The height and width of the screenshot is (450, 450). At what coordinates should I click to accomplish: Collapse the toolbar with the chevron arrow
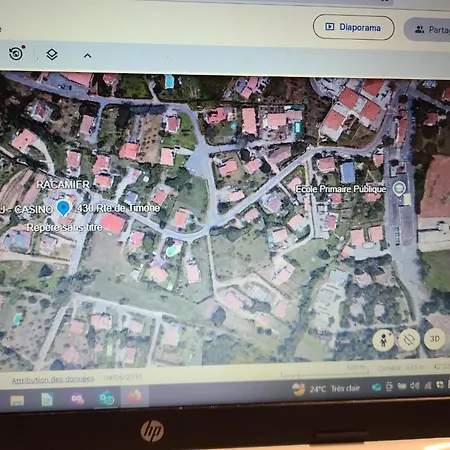[87, 56]
